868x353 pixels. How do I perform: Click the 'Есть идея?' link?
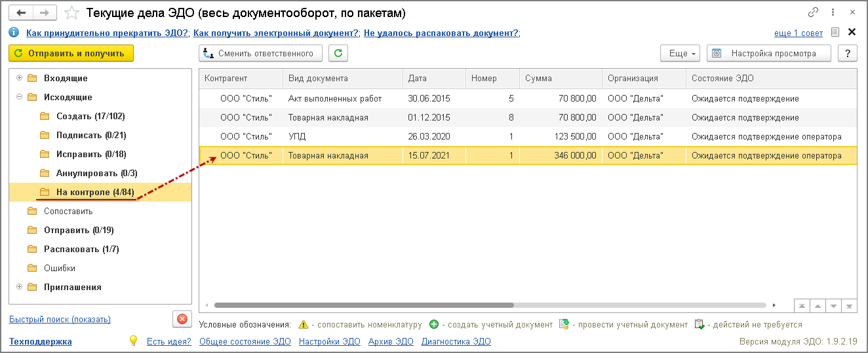169,341
